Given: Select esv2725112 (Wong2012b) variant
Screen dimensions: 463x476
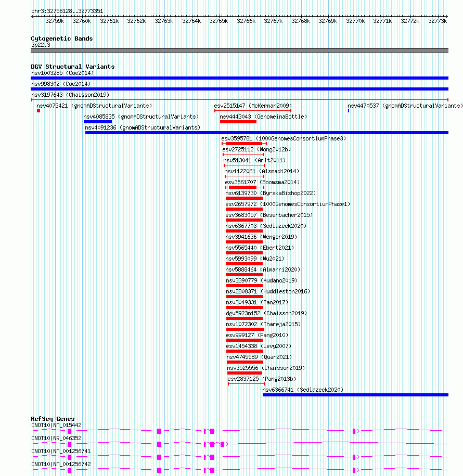Looking at the screenshot, I should [256, 150].
